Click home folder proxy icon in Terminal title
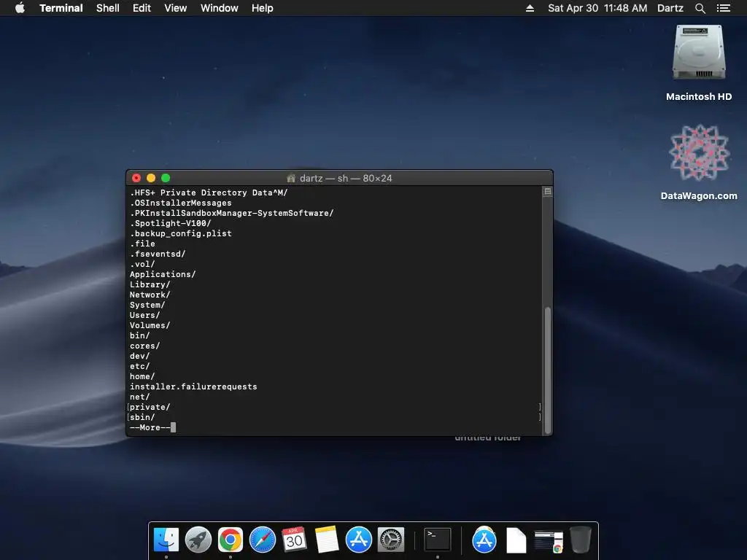The height and width of the screenshot is (560, 747). click(291, 178)
